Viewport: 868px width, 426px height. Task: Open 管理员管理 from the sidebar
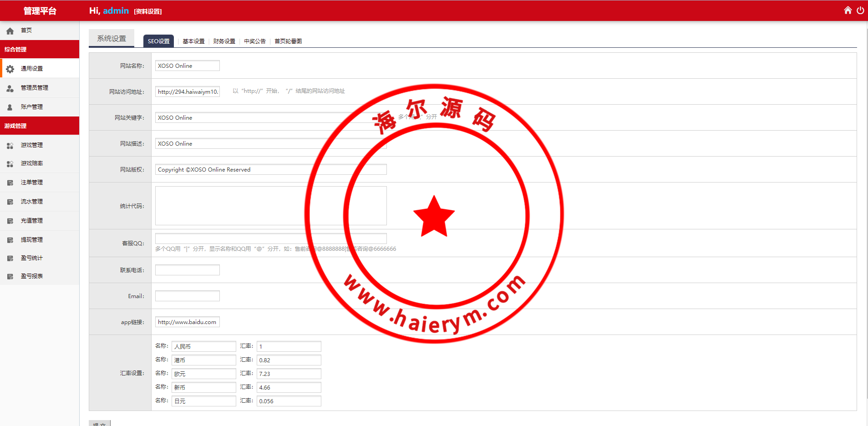pyautogui.click(x=34, y=88)
